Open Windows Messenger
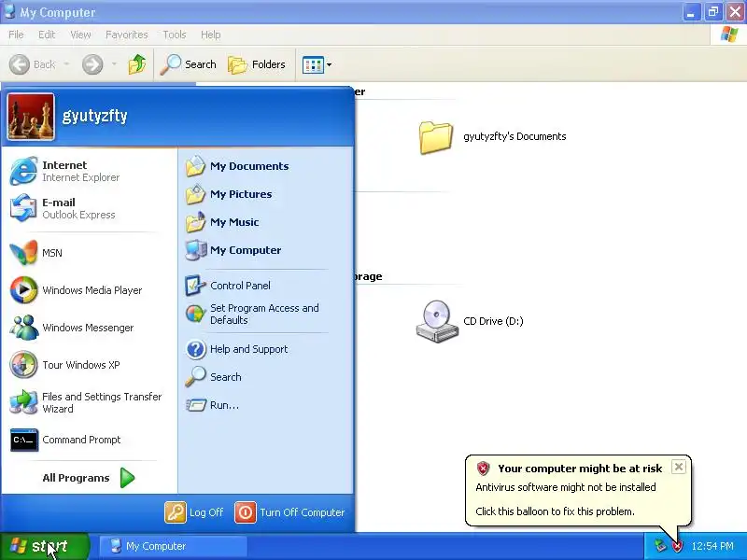This screenshot has height=560, width=747. click(89, 328)
